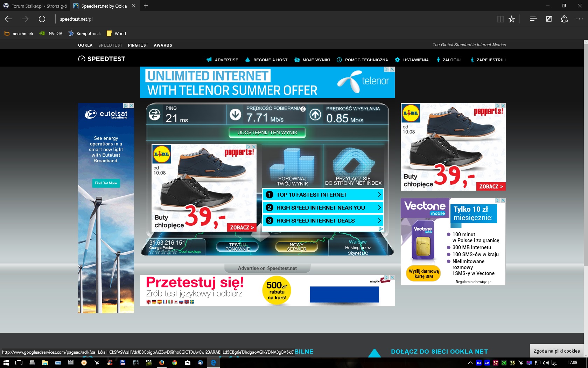The height and width of the screenshot is (368, 588).
Task: Open File Explorer from taskbar
Action: [x=45, y=363]
